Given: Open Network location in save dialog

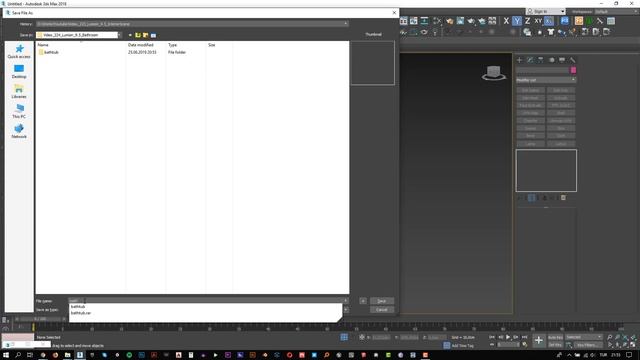Looking at the screenshot, I should point(19,131).
